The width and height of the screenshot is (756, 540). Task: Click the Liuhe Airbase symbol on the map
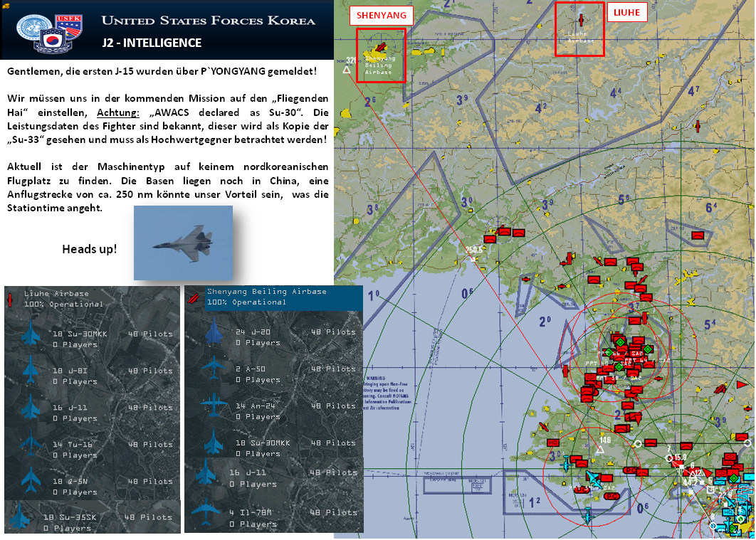[x=581, y=20]
